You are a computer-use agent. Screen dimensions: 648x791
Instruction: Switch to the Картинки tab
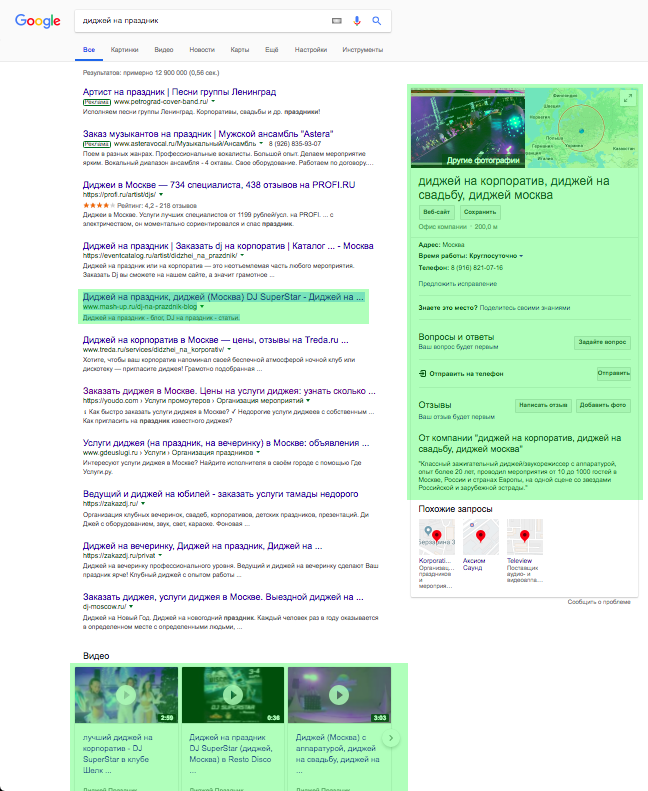point(125,49)
